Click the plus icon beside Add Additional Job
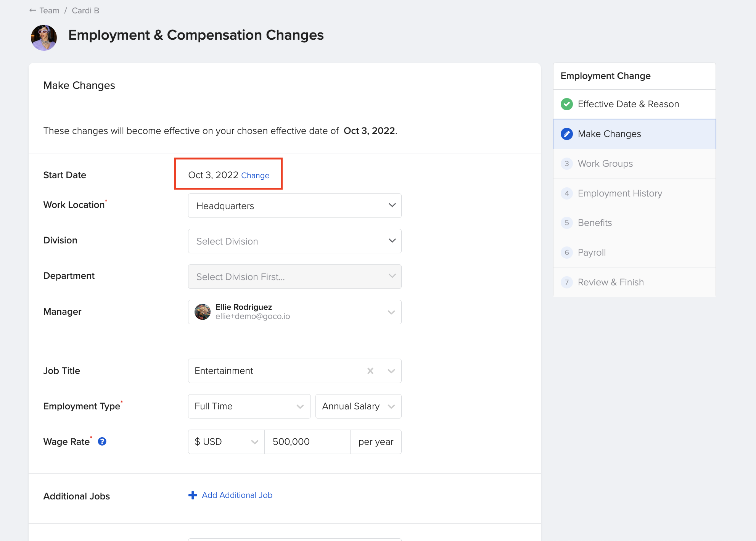Viewport: 756px width, 541px height. click(x=192, y=495)
